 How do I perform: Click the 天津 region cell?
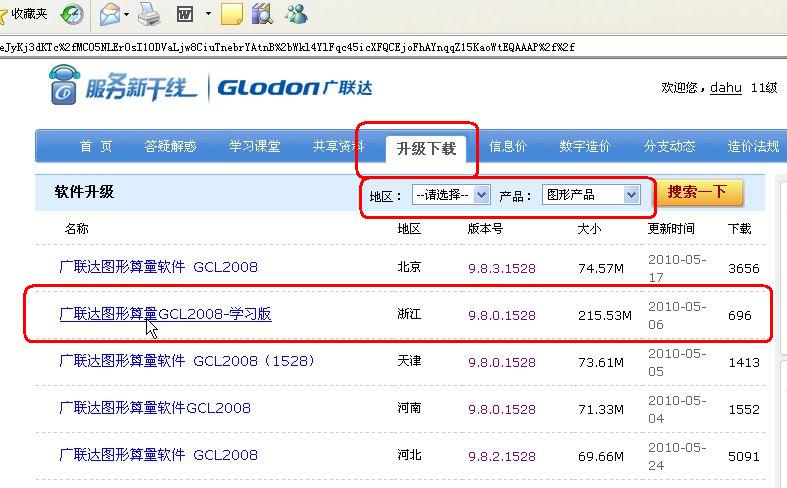[409, 361]
